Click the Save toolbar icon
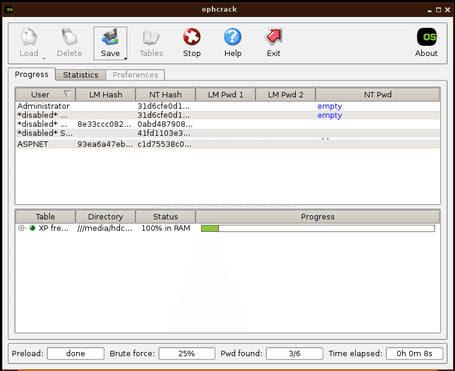The image size is (455, 371). click(x=110, y=37)
